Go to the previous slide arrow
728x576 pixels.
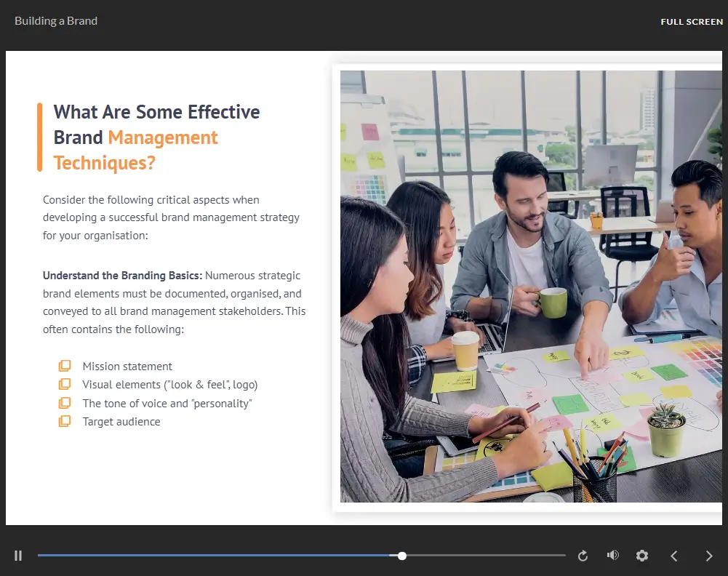pos(674,556)
